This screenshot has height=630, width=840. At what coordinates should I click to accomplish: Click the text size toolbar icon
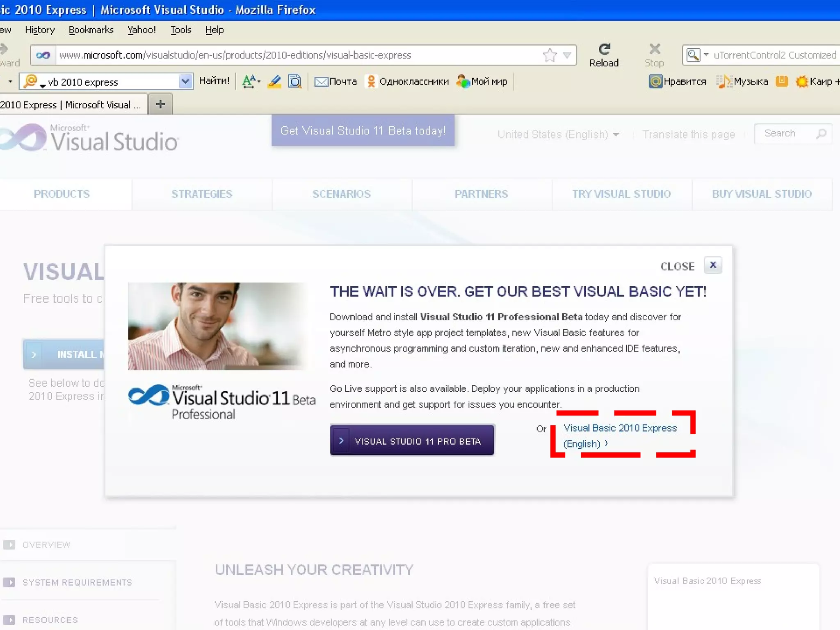250,81
